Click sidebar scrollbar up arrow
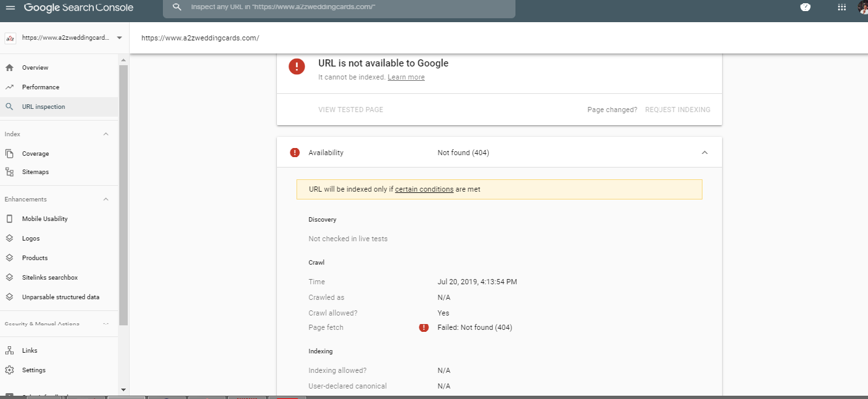Image resolution: width=868 pixels, height=399 pixels. [x=123, y=59]
